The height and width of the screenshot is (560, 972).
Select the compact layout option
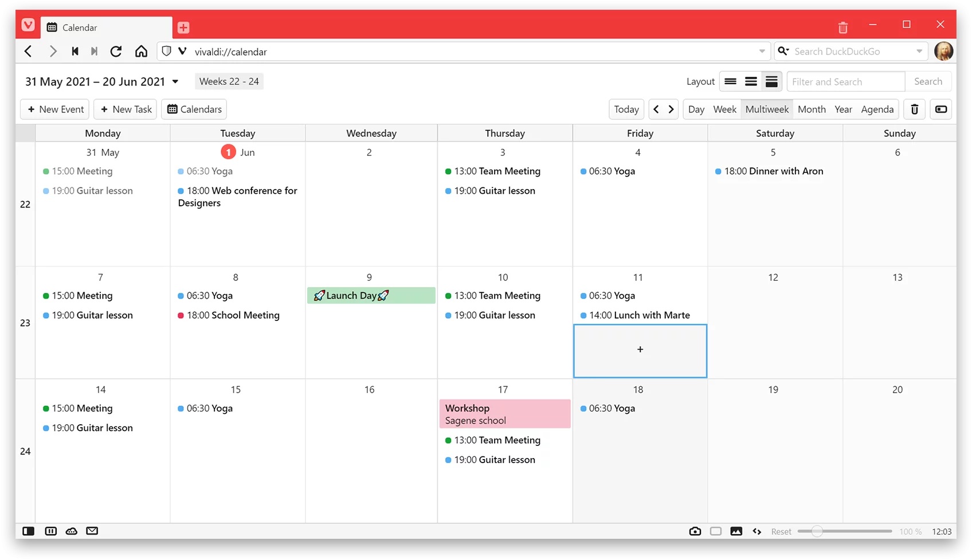click(730, 81)
